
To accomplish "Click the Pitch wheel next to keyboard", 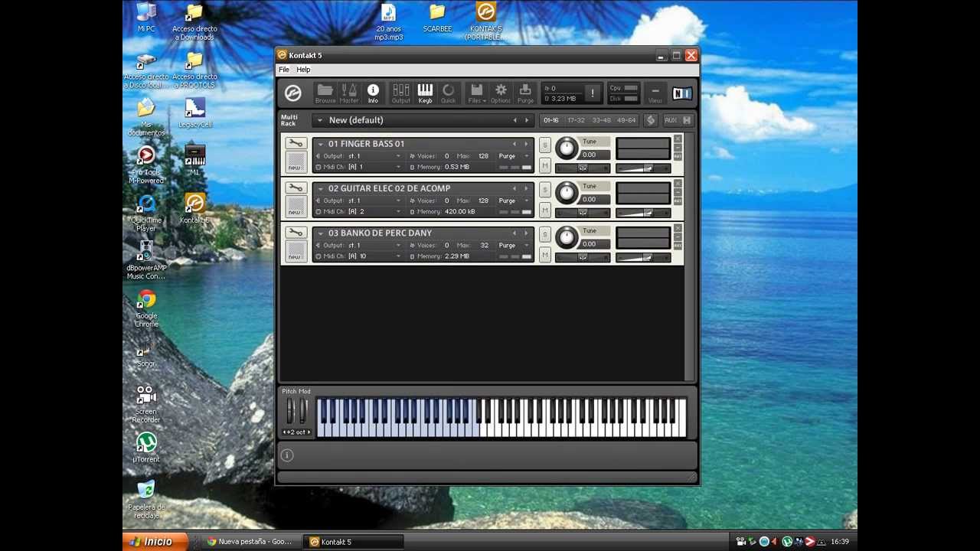I will tap(290, 411).
